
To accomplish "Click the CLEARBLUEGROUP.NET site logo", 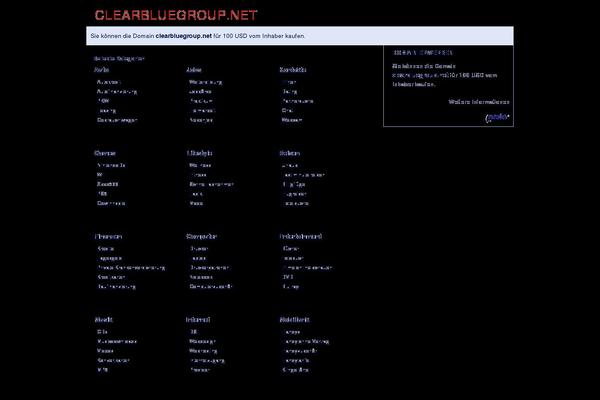I will click(175, 14).
